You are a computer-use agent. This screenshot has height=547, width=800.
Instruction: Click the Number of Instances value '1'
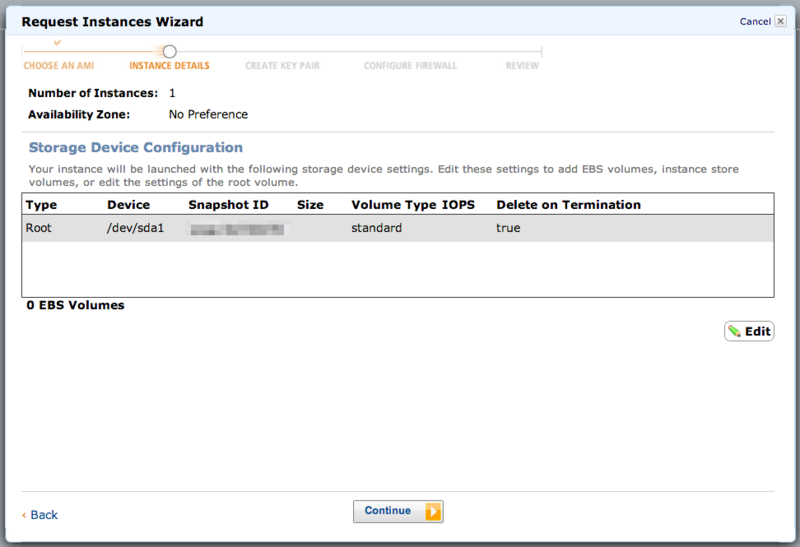pyautogui.click(x=172, y=93)
